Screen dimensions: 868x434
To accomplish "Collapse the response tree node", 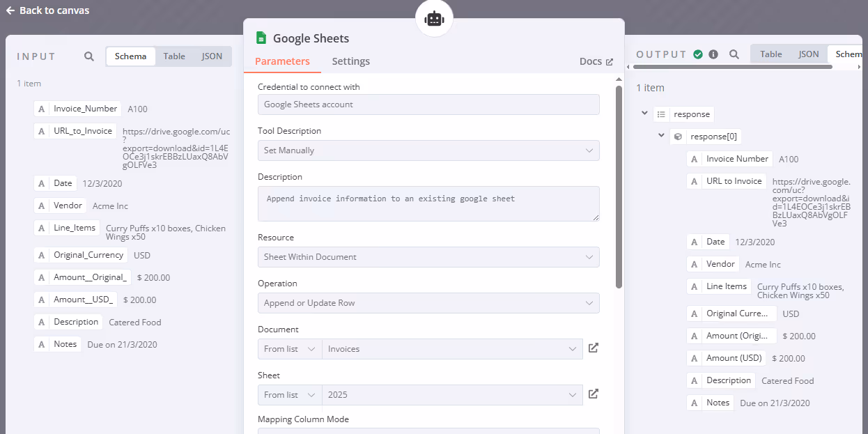I will point(644,113).
